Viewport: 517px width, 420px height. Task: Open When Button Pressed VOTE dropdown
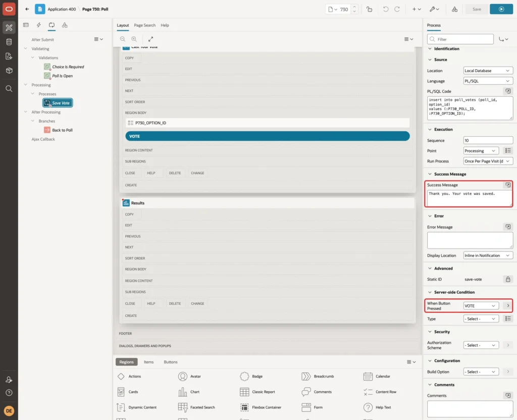[x=481, y=305]
